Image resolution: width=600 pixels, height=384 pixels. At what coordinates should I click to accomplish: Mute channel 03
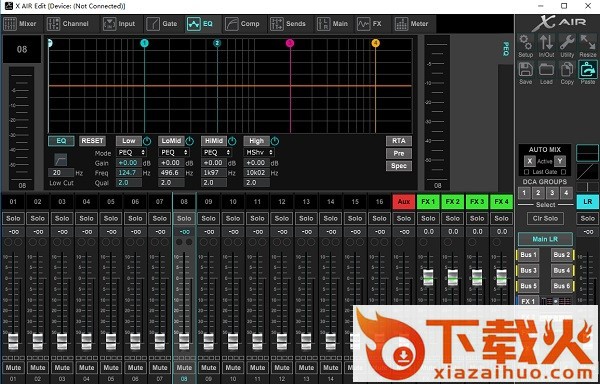click(x=62, y=368)
